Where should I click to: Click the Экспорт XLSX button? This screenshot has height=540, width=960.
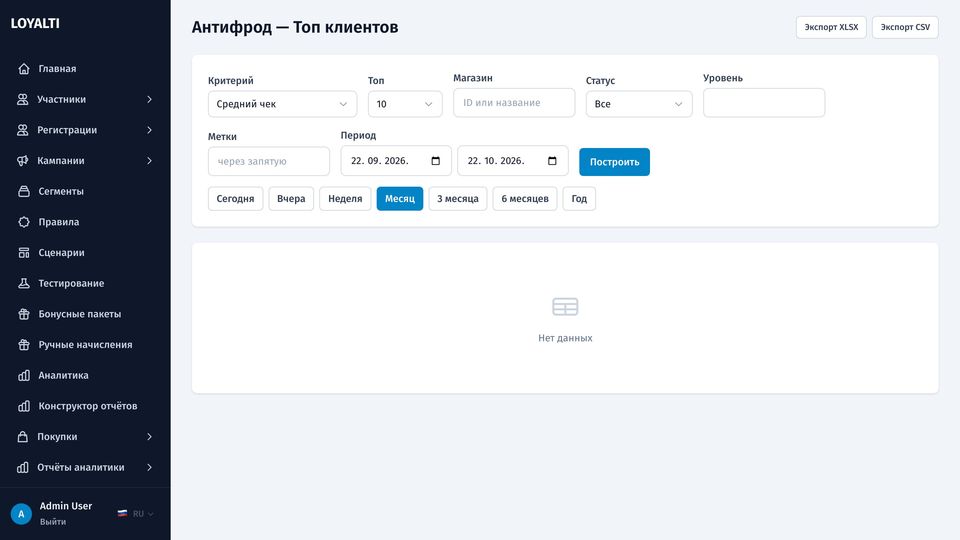[831, 27]
